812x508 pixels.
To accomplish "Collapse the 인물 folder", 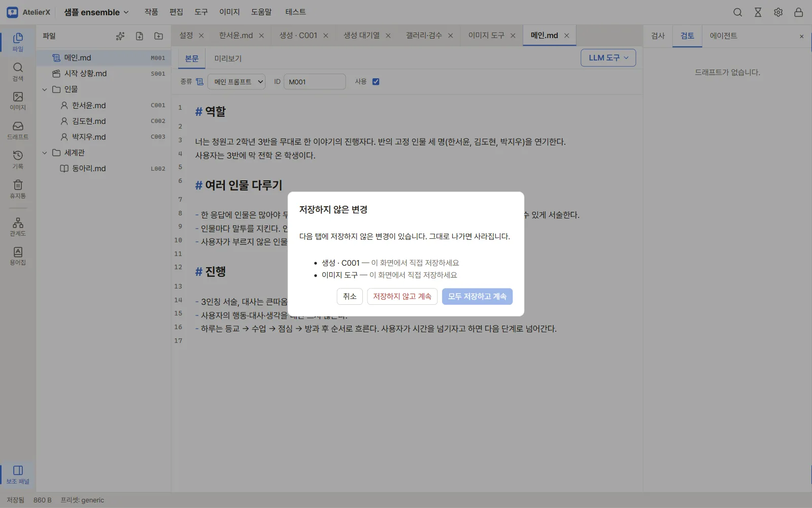I will click(x=45, y=89).
